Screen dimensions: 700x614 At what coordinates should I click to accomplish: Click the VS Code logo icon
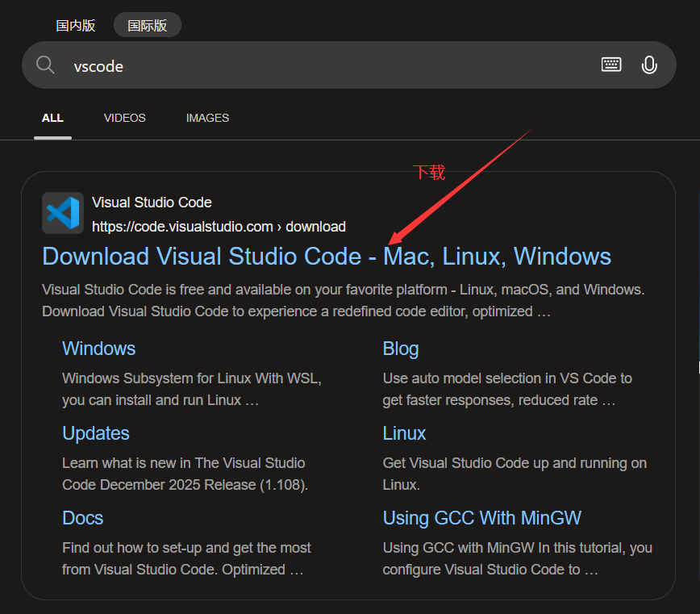(x=63, y=214)
